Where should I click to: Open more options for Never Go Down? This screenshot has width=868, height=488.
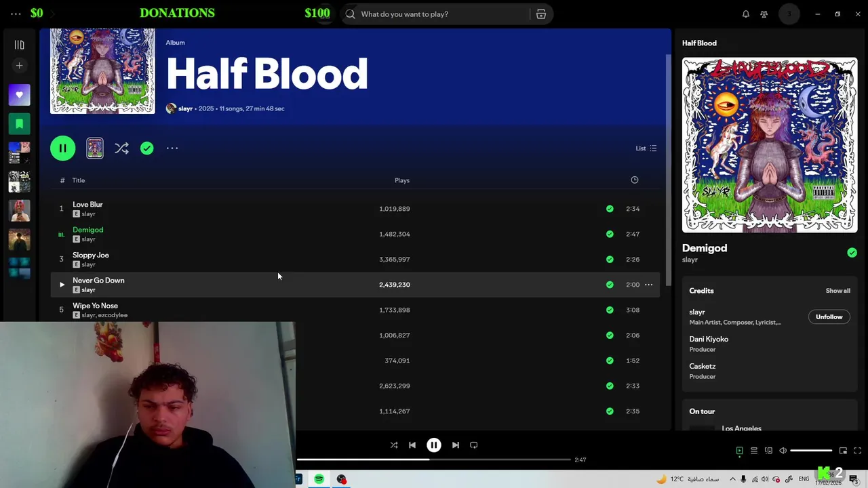pos(648,285)
